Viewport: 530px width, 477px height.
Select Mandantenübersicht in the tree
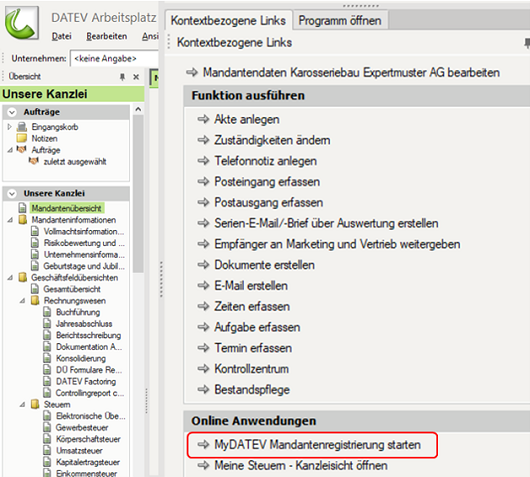[x=67, y=208]
